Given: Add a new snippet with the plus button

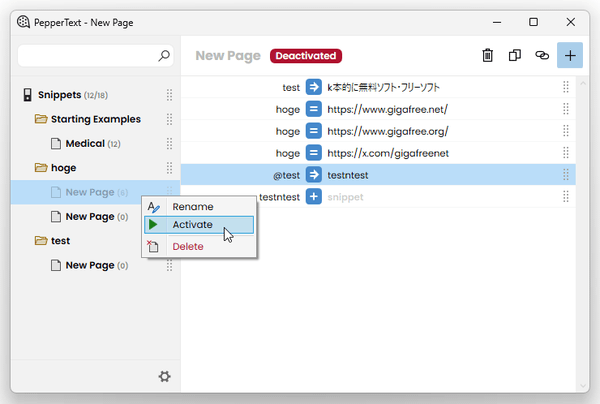Looking at the screenshot, I should 570,55.
